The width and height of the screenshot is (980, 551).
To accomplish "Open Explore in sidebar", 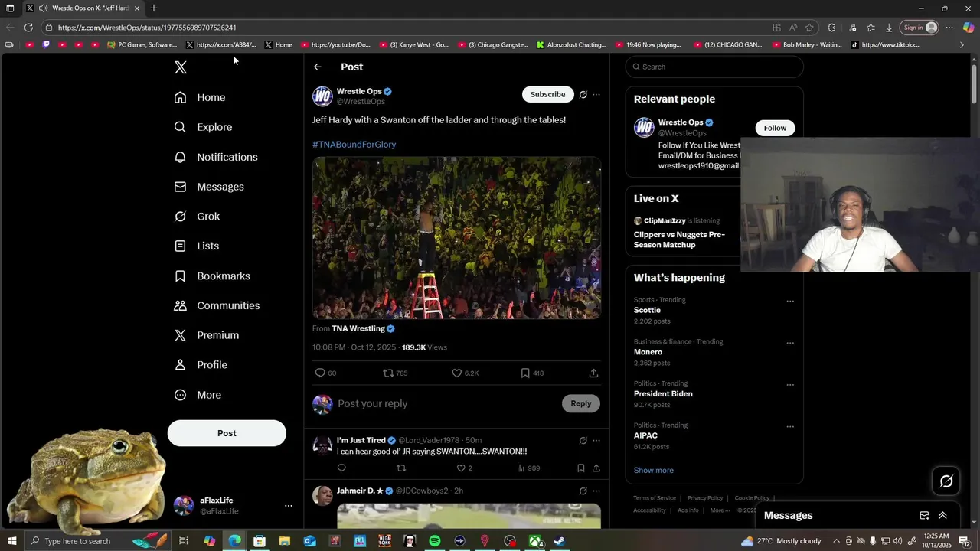I will (x=203, y=127).
